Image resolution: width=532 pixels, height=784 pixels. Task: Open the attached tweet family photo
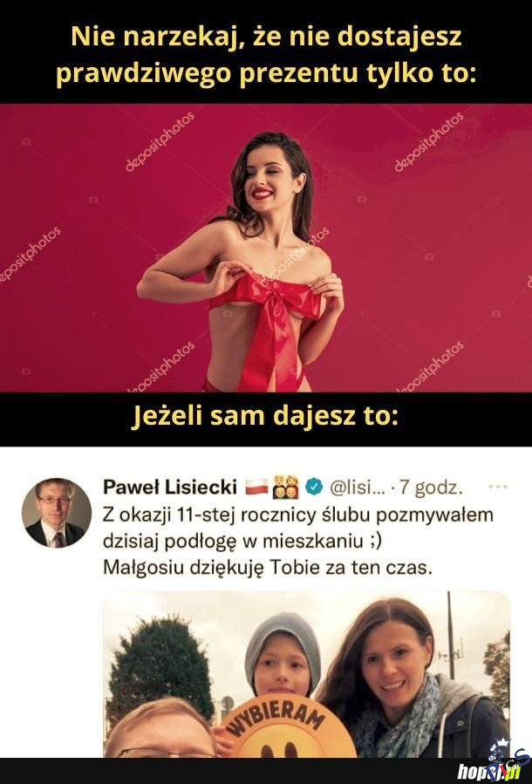coord(306,674)
